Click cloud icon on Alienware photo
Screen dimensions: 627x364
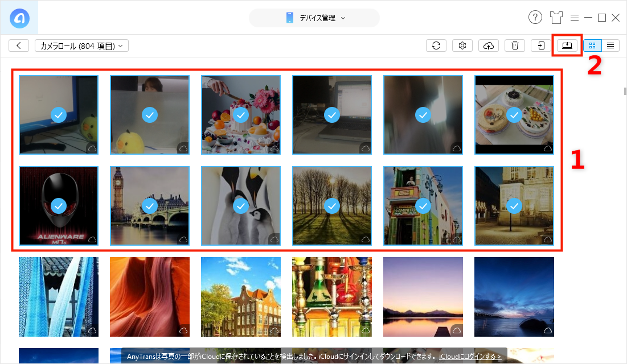click(x=92, y=239)
